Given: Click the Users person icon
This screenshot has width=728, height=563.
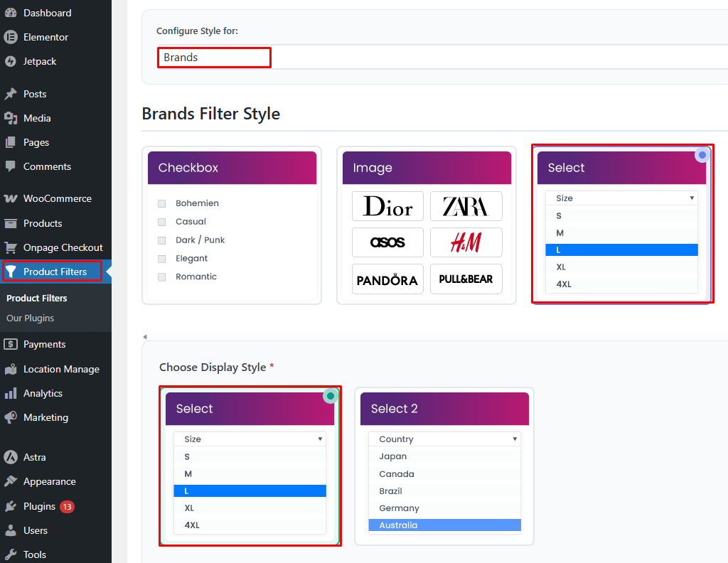Looking at the screenshot, I should pyautogui.click(x=11, y=530).
